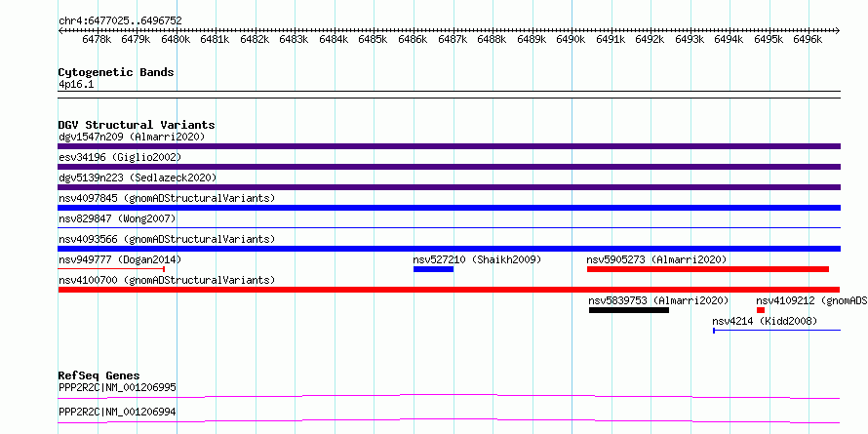Image resolution: width=868 pixels, height=434 pixels.
Task: Click the purple bar under dgv5139n223
Action: (449, 187)
